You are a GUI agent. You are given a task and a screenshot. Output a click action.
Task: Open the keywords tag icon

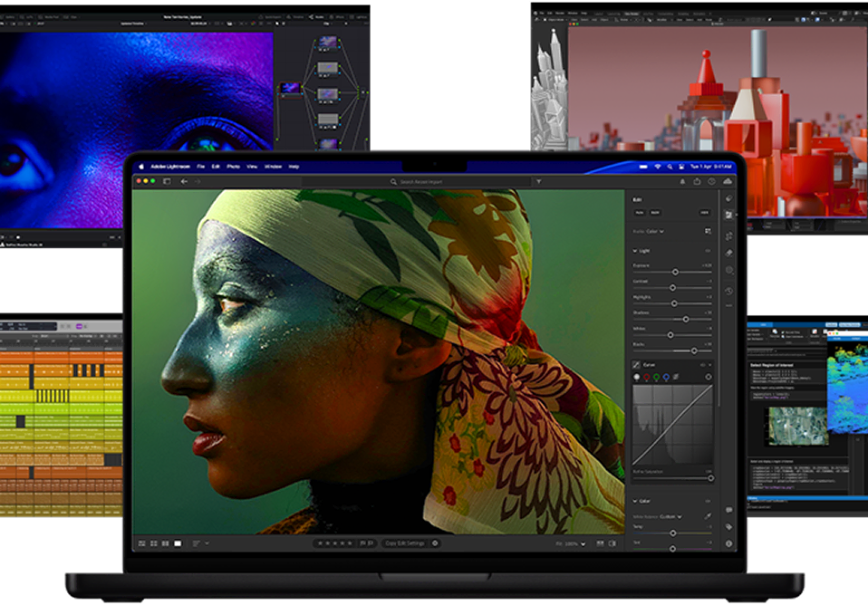point(728,526)
